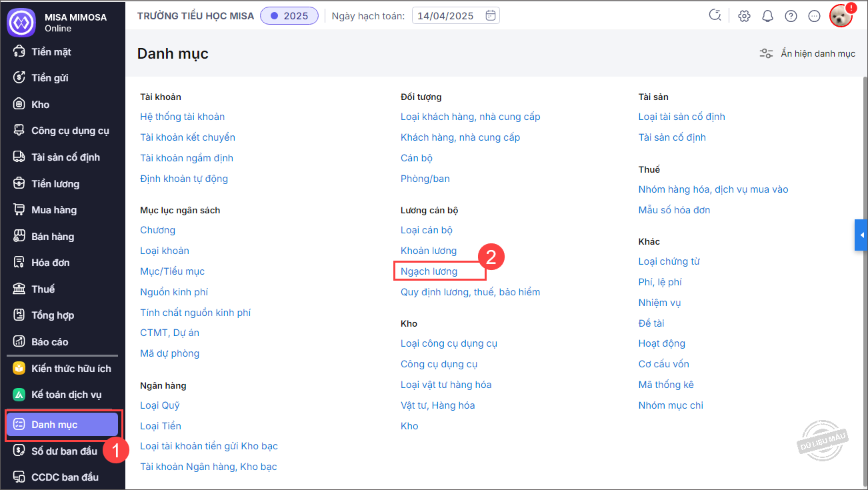Click the user avatar profile picture
Image resolution: width=868 pixels, height=490 pixels.
coord(841,16)
